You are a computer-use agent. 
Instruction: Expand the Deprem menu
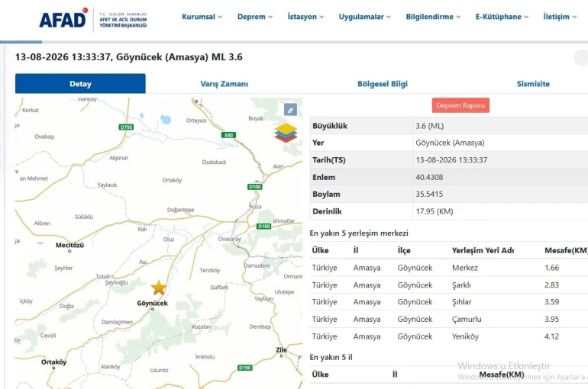255,17
